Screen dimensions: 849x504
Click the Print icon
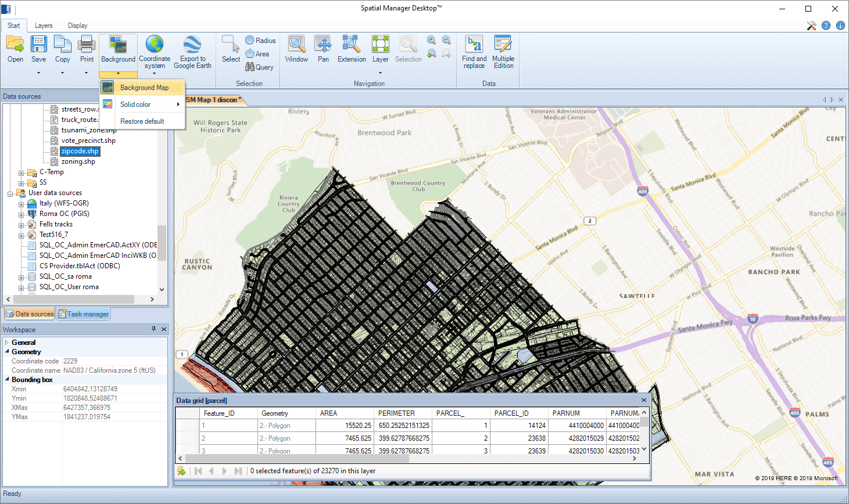point(87,44)
